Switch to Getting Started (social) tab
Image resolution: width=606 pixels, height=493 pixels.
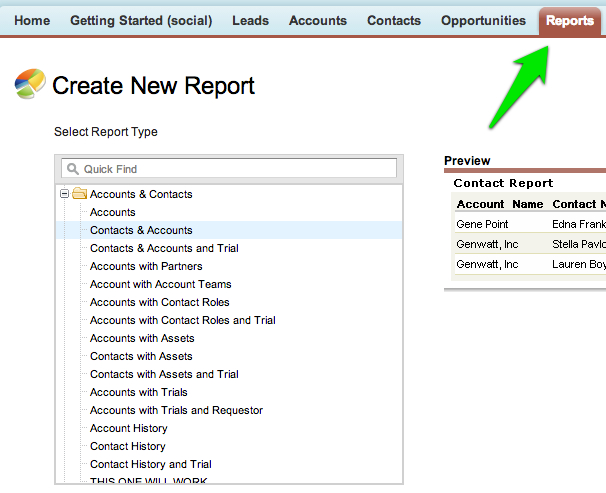pyautogui.click(x=140, y=21)
